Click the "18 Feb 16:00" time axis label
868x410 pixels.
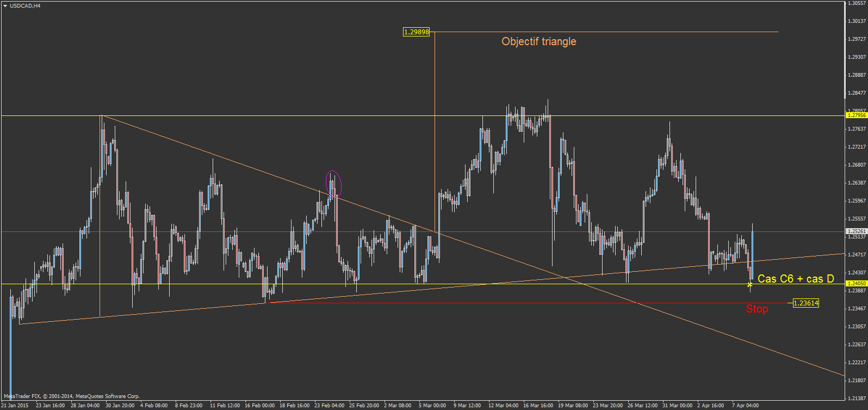[294, 406]
